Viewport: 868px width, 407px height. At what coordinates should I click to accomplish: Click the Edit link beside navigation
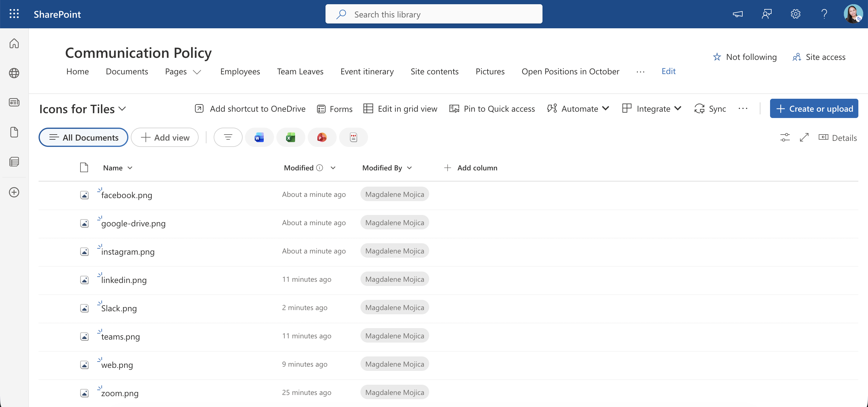(x=668, y=71)
